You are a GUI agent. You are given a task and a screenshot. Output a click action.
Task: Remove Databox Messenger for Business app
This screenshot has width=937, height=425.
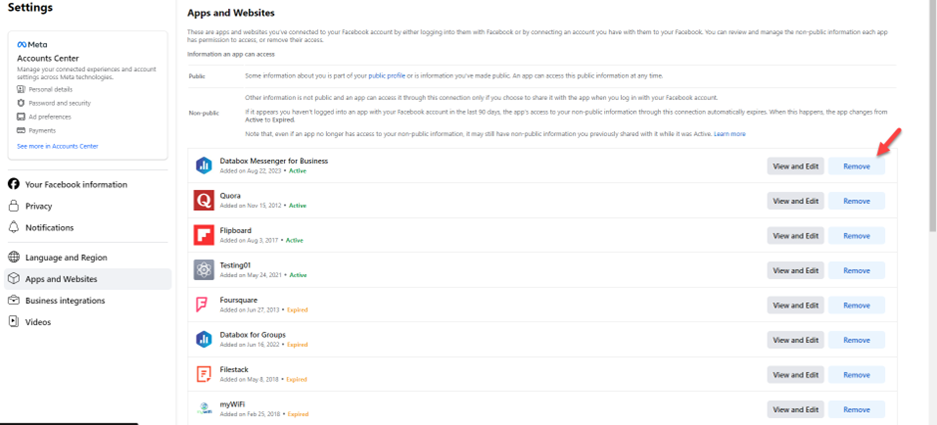click(856, 166)
